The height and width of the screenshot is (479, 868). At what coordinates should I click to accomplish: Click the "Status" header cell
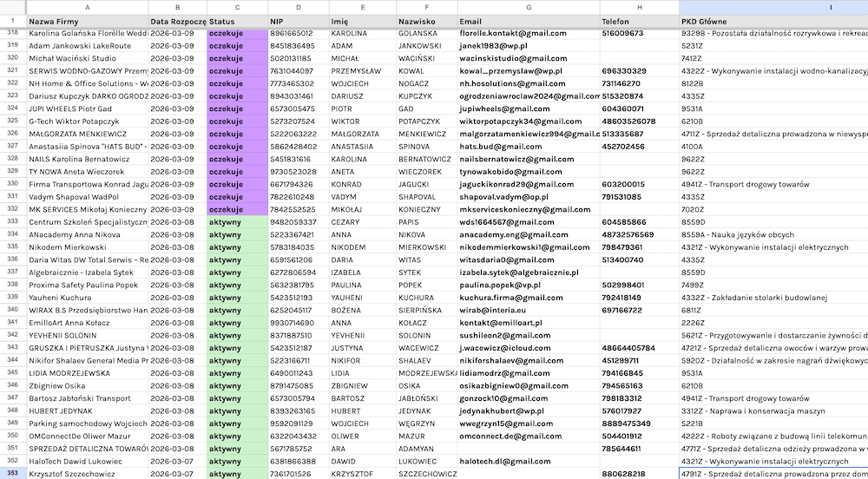click(x=237, y=20)
